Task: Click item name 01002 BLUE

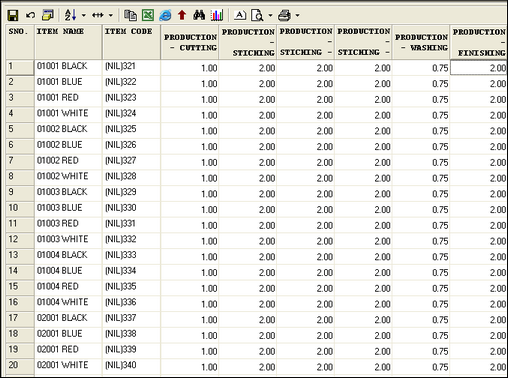Action: point(59,145)
